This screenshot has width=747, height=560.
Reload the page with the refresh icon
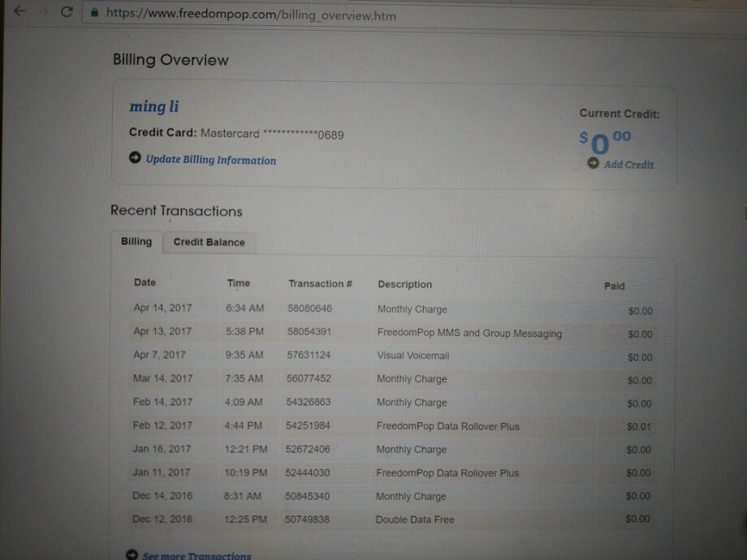coord(67,11)
